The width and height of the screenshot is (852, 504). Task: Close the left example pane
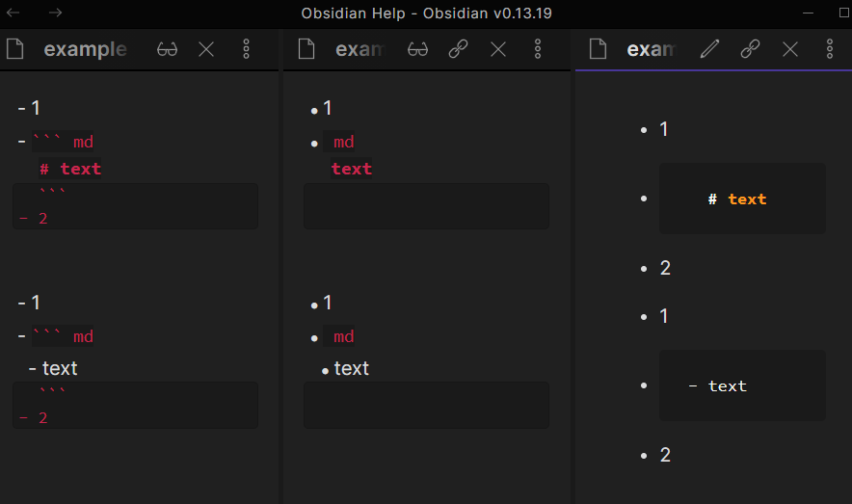[x=206, y=49]
